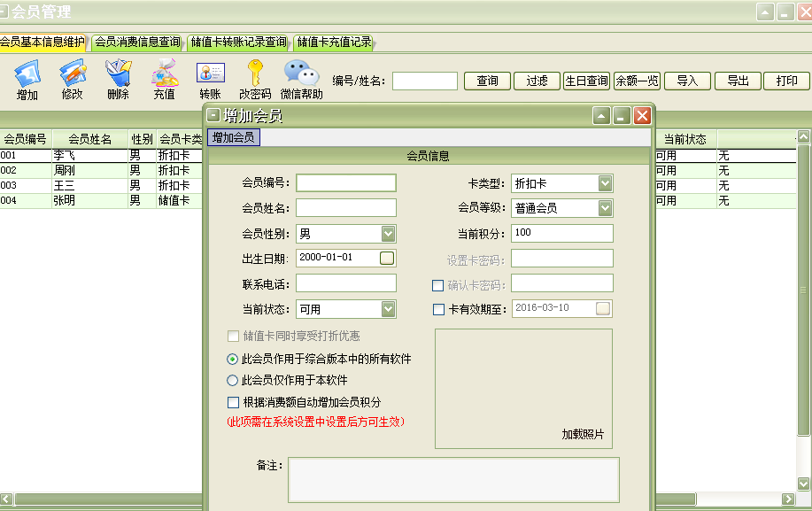Click the 会员编号 input field
The height and width of the screenshot is (511, 812).
[345, 182]
